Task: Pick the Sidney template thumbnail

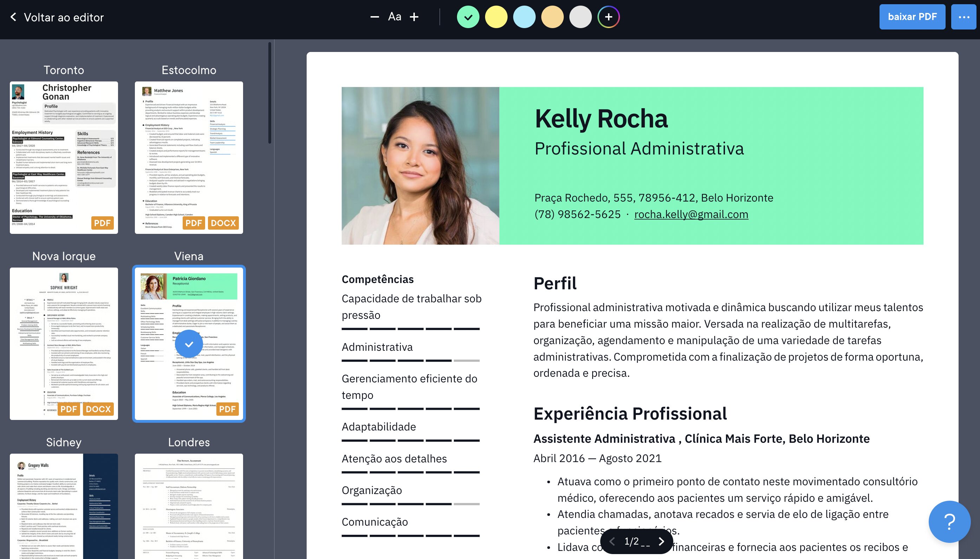Action: (x=64, y=506)
